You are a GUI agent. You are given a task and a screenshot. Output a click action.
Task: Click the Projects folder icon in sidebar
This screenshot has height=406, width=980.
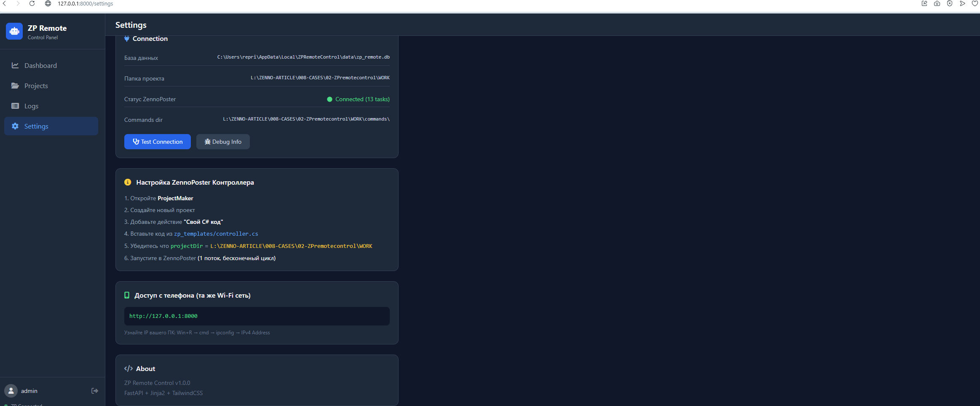point(15,86)
